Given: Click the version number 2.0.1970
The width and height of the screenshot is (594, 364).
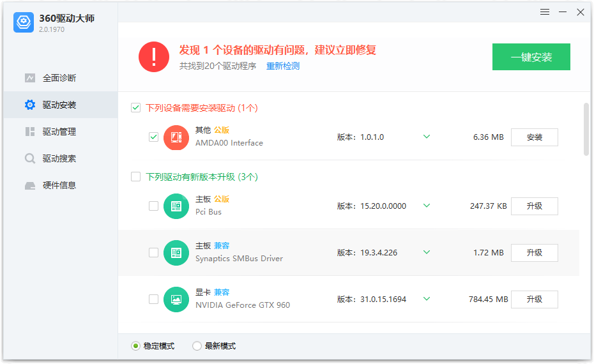Looking at the screenshot, I should [52, 29].
